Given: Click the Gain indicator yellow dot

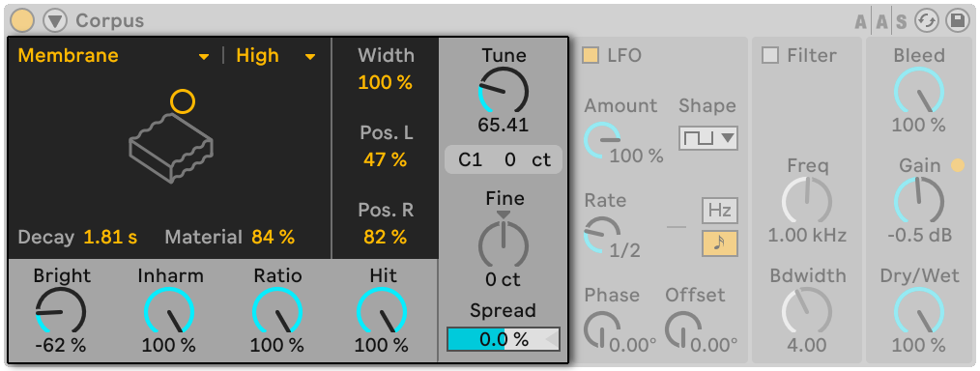Looking at the screenshot, I should [x=958, y=165].
